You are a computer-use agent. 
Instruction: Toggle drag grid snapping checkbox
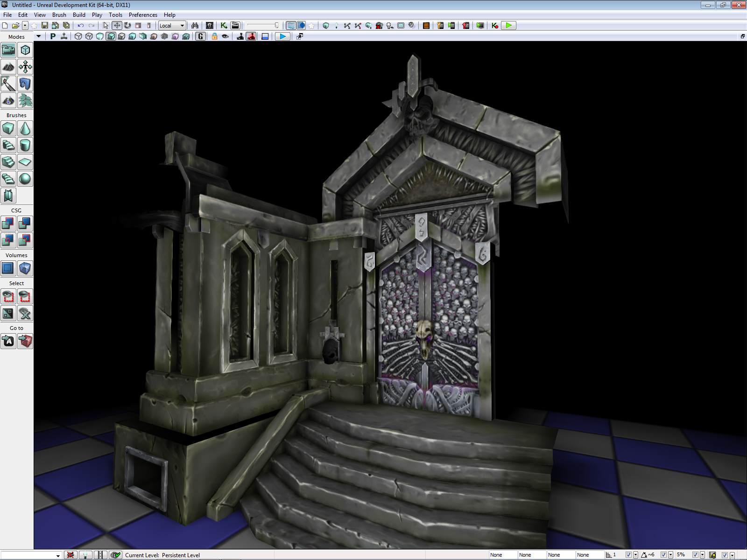[x=628, y=555]
